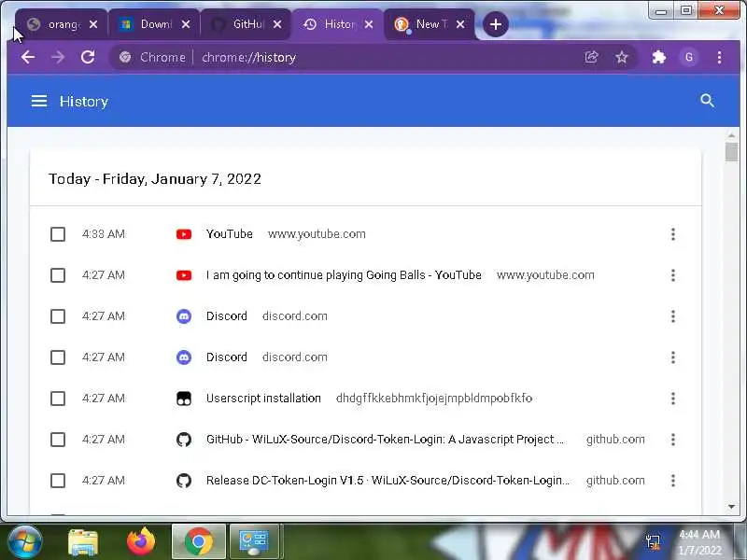The width and height of the screenshot is (747, 560).
Task: Open the YouTube history link
Action: (229, 234)
